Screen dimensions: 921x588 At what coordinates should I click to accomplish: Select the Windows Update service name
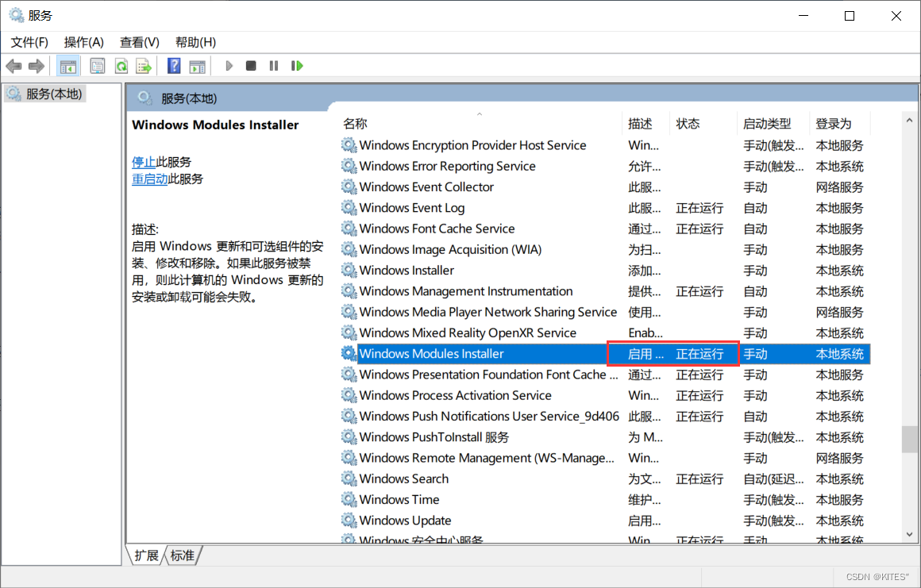pyautogui.click(x=405, y=521)
